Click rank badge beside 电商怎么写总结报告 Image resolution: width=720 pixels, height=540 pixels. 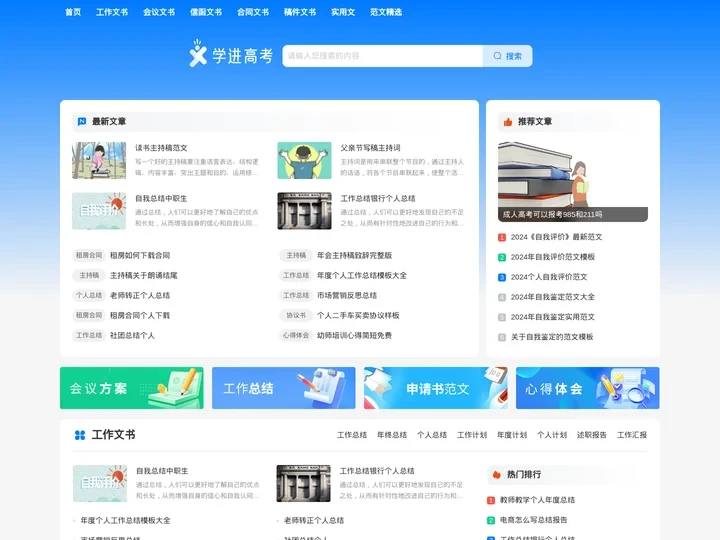(x=490, y=520)
